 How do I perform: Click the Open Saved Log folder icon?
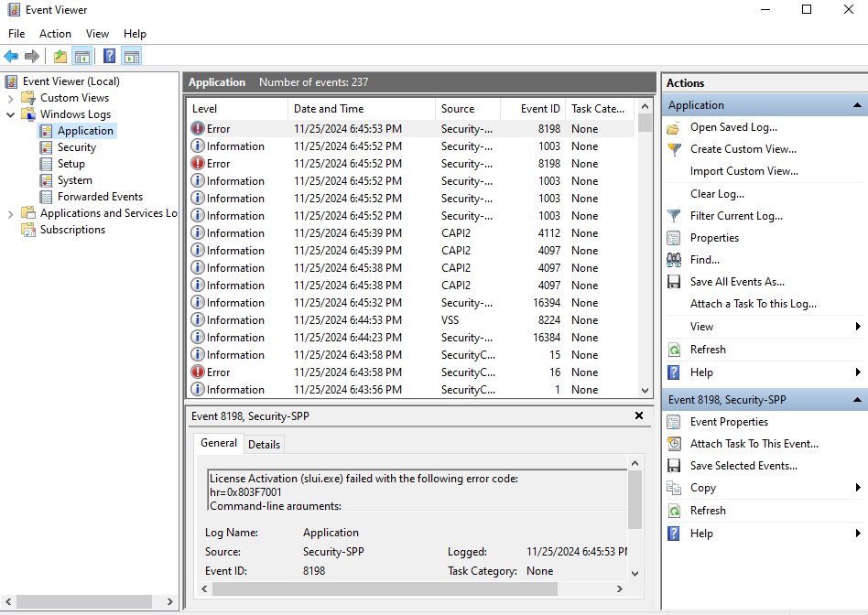[x=674, y=127]
